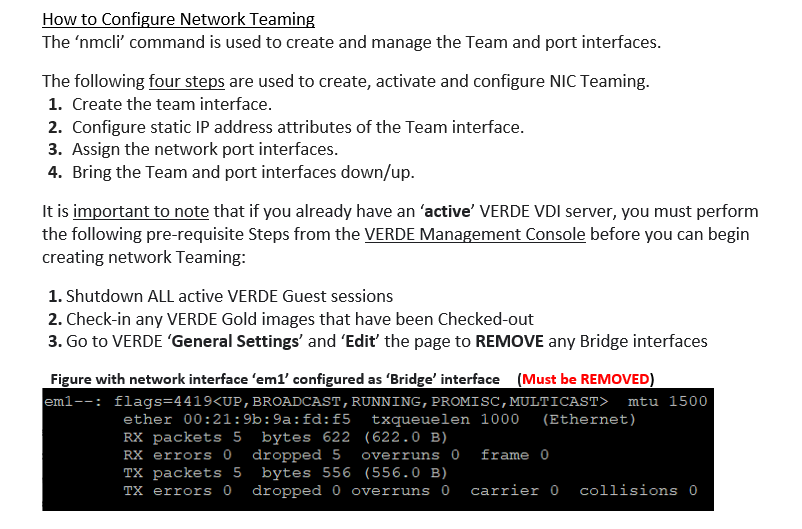Click the bold 'REMOVE' word in step 3
Screen dimensions: 802x529
click(509, 341)
